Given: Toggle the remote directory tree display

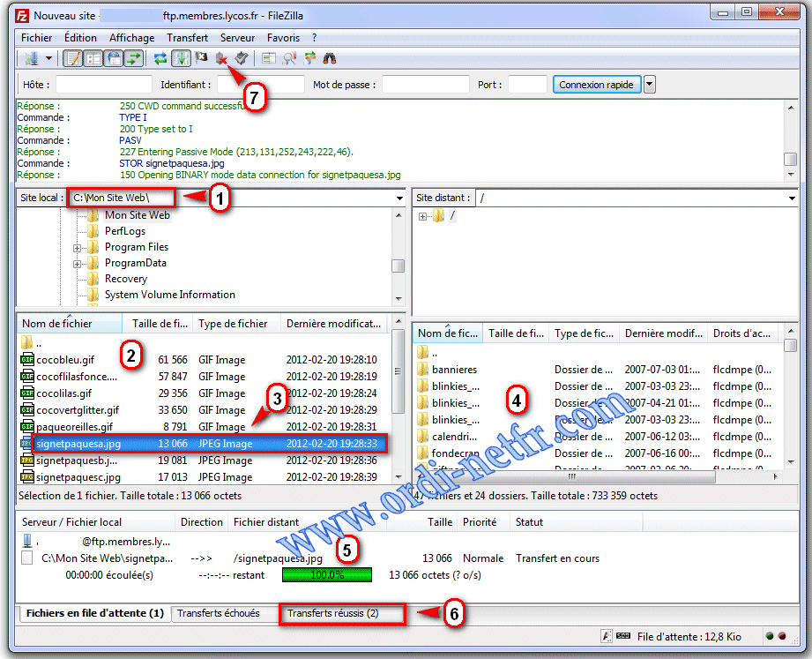Looking at the screenshot, I should pyautogui.click(x=114, y=58).
